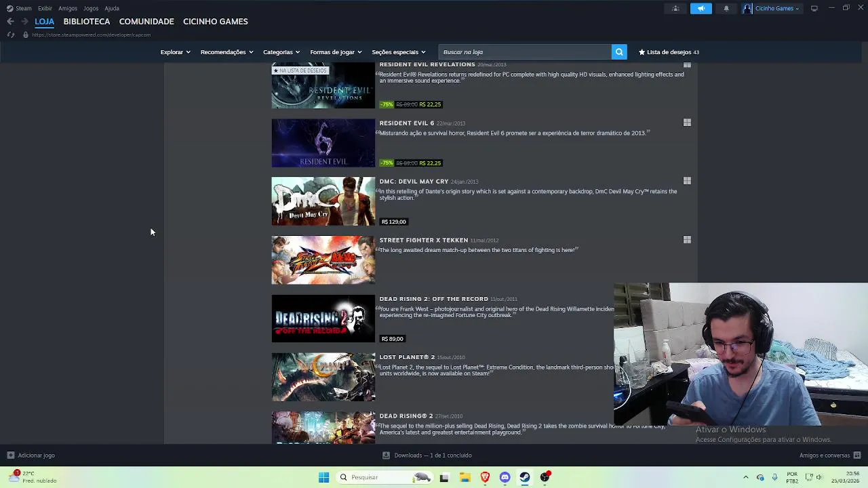Click the Steam taskbar icon
Image resolution: width=868 pixels, height=488 pixels.
(525, 477)
